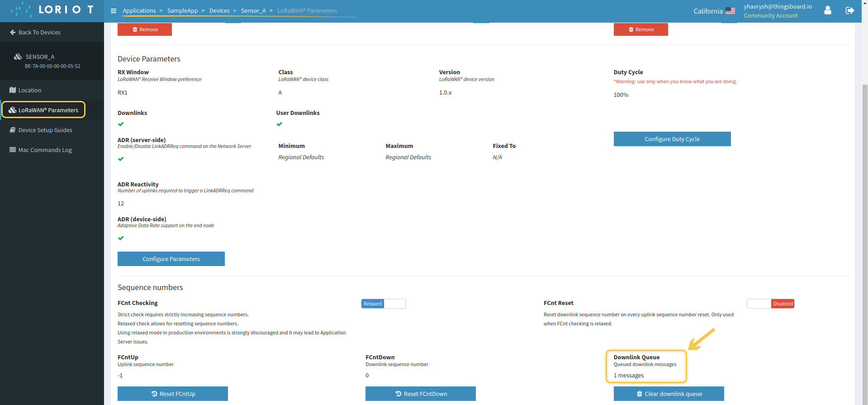The width and height of the screenshot is (868, 405).
Task: Click Configure Parameters button
Action: point(171,259)
